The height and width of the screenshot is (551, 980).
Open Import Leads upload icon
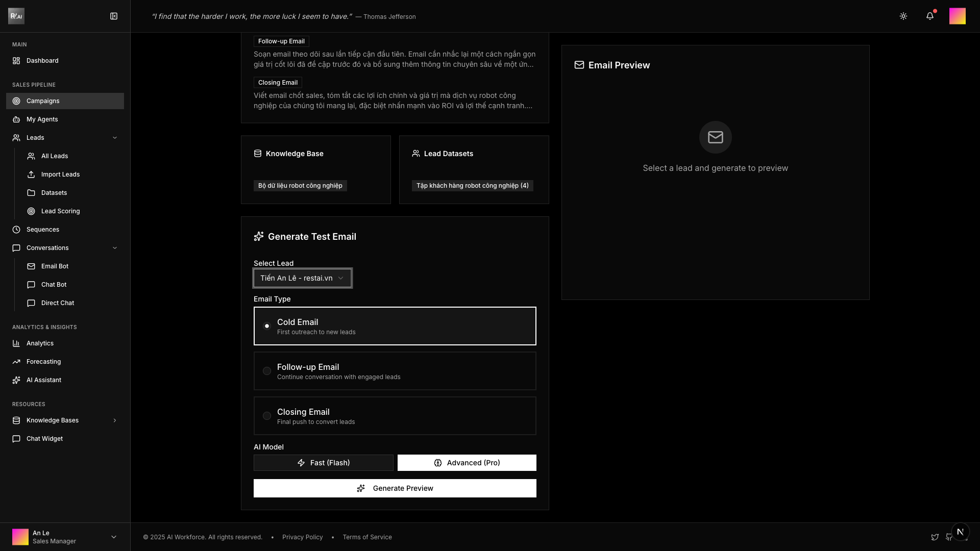[x=31, y=174]
